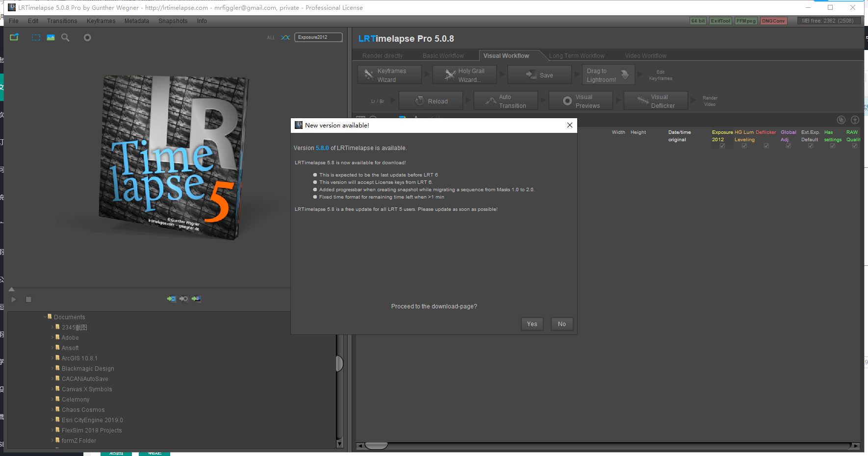This screenshot has width=868, height=456.
Task: Expand the Ansoft folder
Action: pos(52,348)
